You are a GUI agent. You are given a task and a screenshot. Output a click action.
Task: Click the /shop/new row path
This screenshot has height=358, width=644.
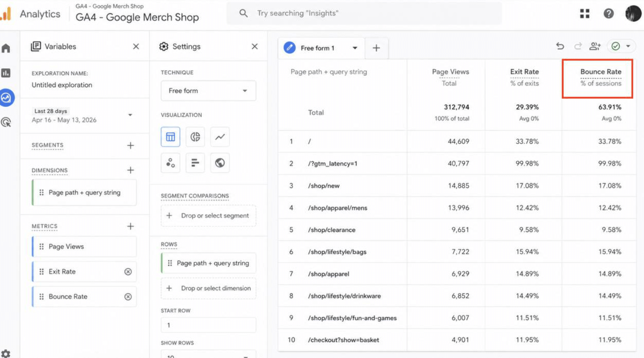(x=324, y=186)
